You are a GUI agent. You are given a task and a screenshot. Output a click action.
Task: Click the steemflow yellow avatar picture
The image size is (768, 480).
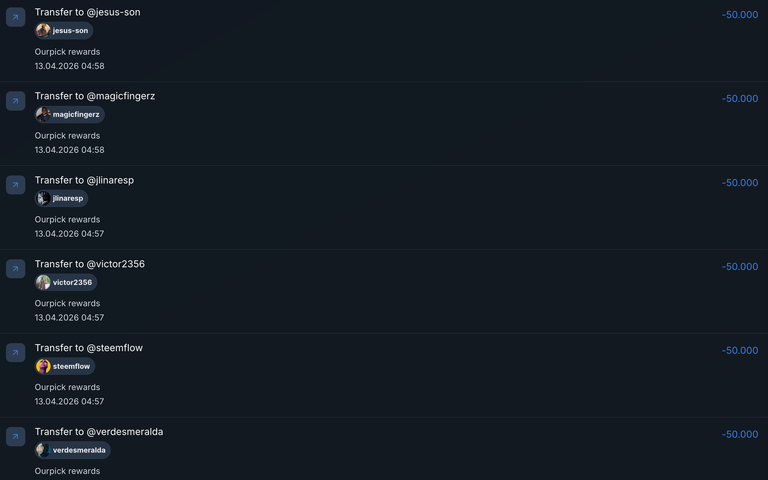[43, 367]
